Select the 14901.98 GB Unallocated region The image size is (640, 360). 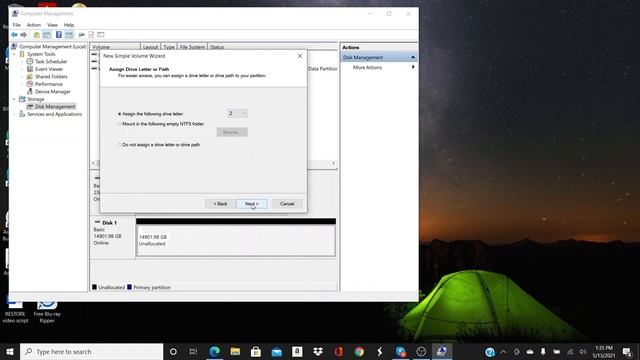pos(236,241)
